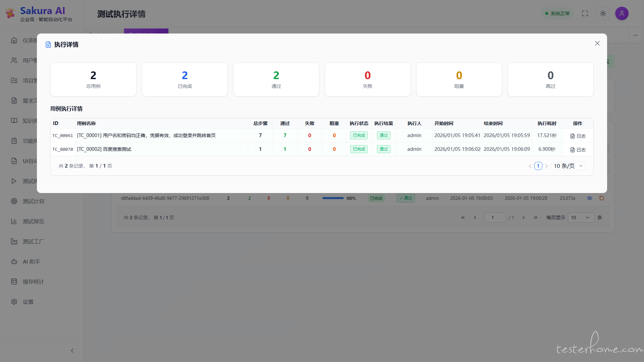Re-run execution with red refresh icon
644x362 pixels.
click(x=601, y=198)
